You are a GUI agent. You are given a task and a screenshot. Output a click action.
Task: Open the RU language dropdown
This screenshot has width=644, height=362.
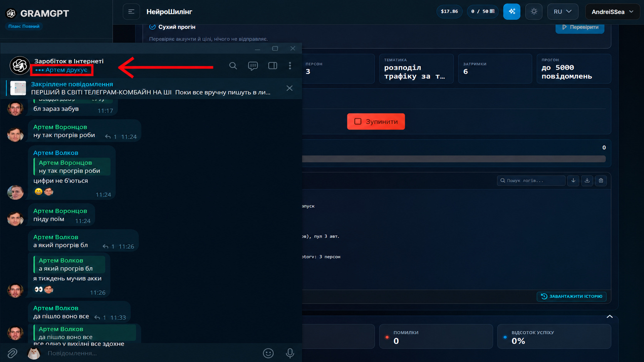pos(562,12)
